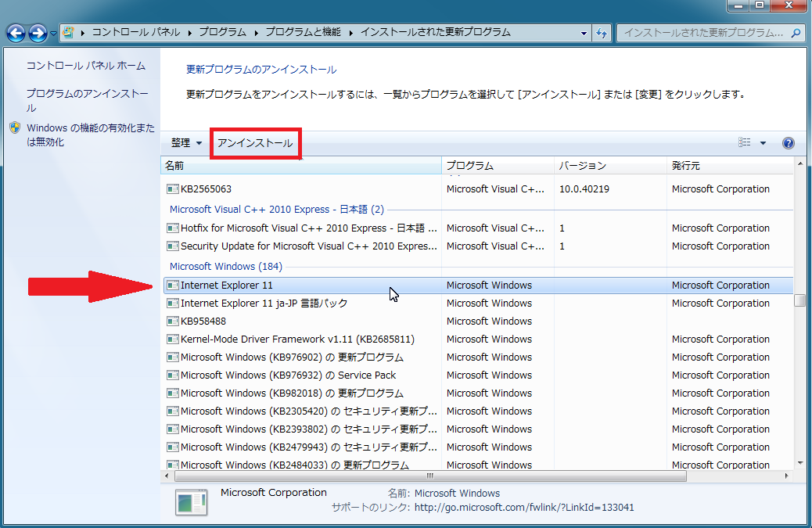Image resolution: width=812 pixels, height=528 pixels.
Task: Click the horizontal scrollbar right arrow
Action: (787, 476)
